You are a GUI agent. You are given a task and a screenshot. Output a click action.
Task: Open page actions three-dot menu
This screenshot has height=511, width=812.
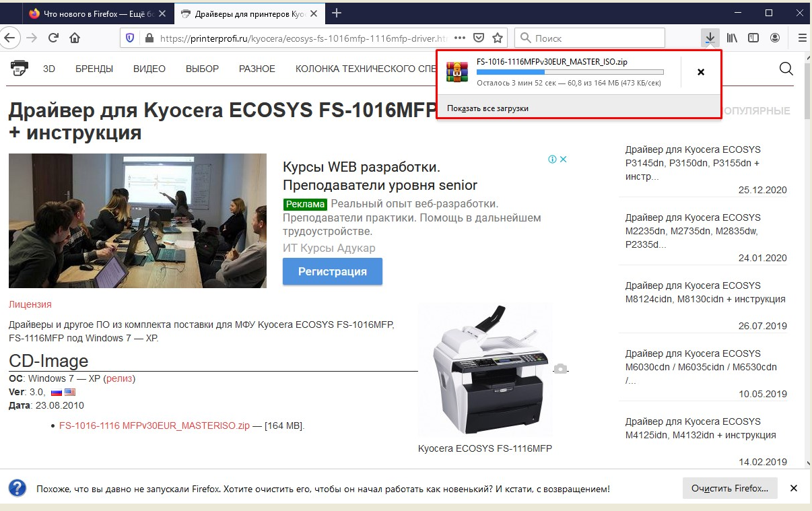tap(460, 38)
